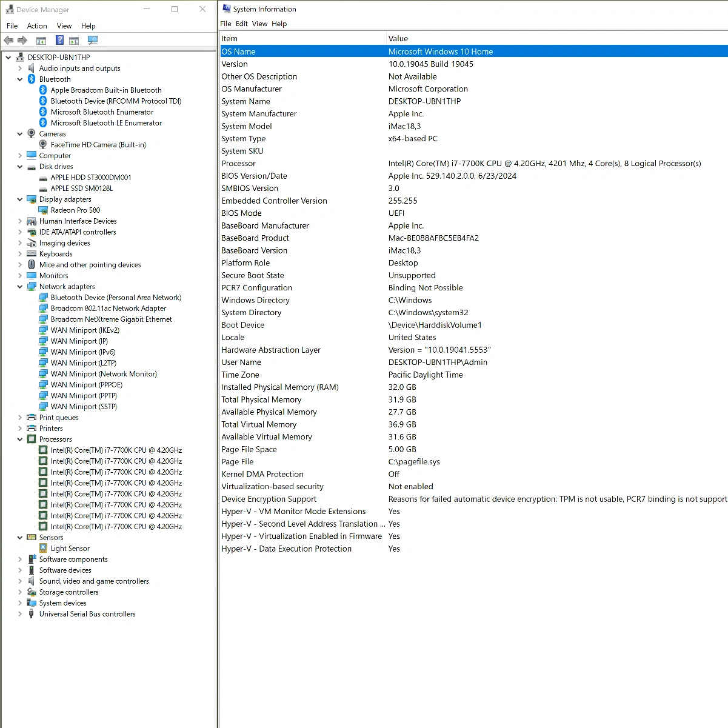The width and height of the screenshot is (728, 728).
Task: Click the Cameras category icon
Action: coord(32,134)
